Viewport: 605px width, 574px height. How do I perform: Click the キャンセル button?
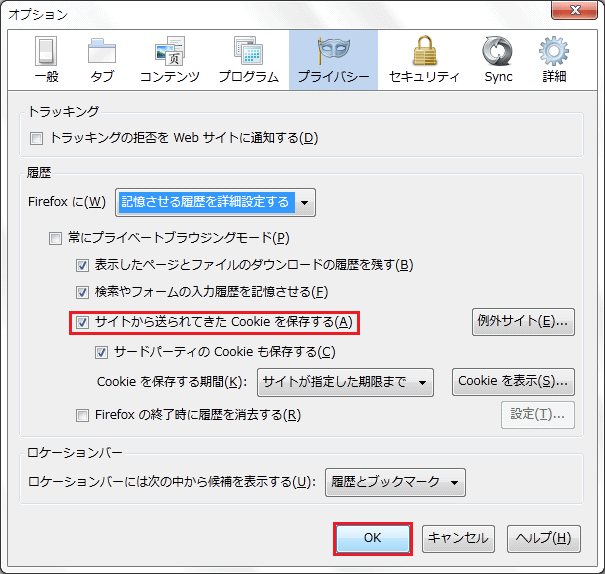(x=458, y=538)
